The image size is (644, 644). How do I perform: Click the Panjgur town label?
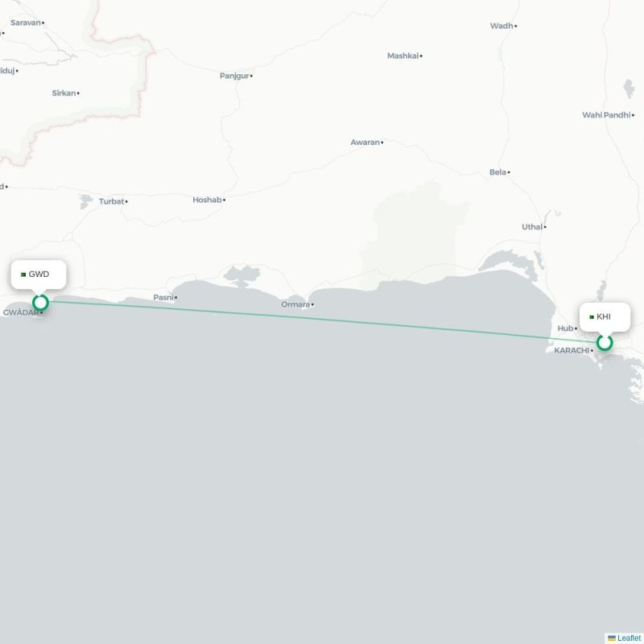[x=234, y=76]
